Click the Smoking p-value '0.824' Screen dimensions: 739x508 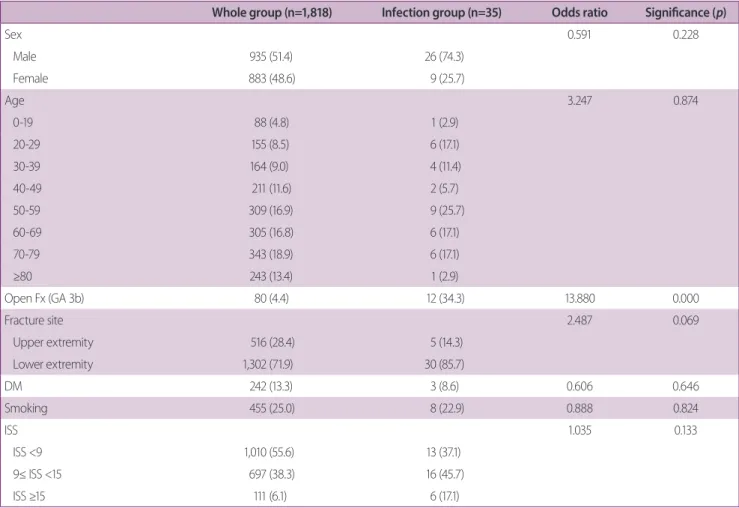(x=686, y=408)
